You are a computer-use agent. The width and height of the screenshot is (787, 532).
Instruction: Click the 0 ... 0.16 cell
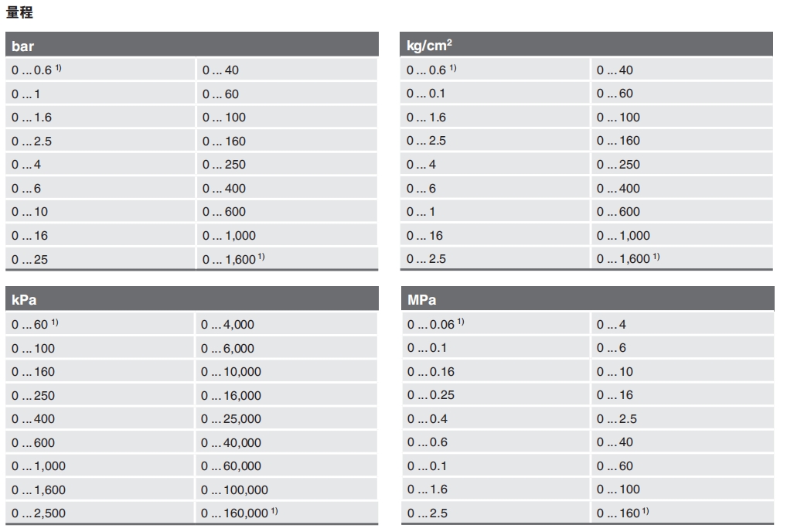click(x=431, y=372)
